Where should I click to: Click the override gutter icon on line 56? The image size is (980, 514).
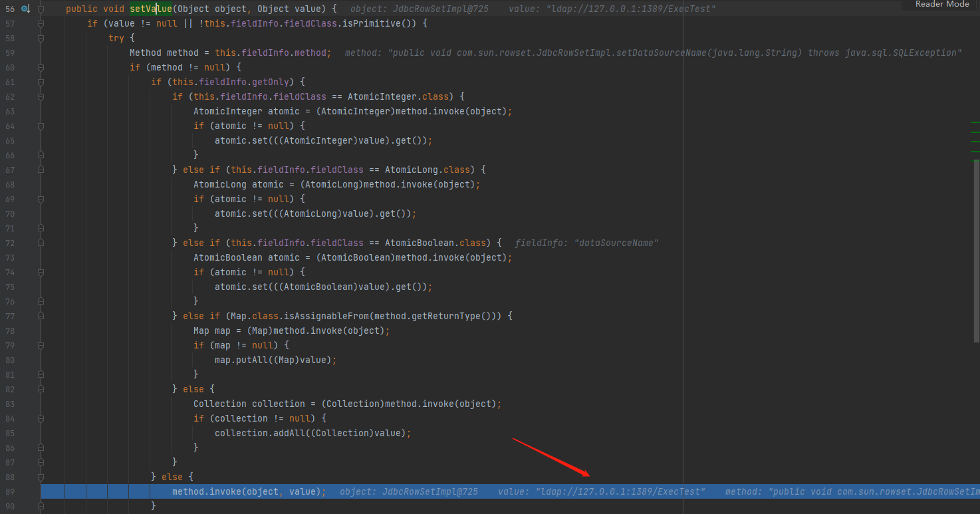(26, 9)
